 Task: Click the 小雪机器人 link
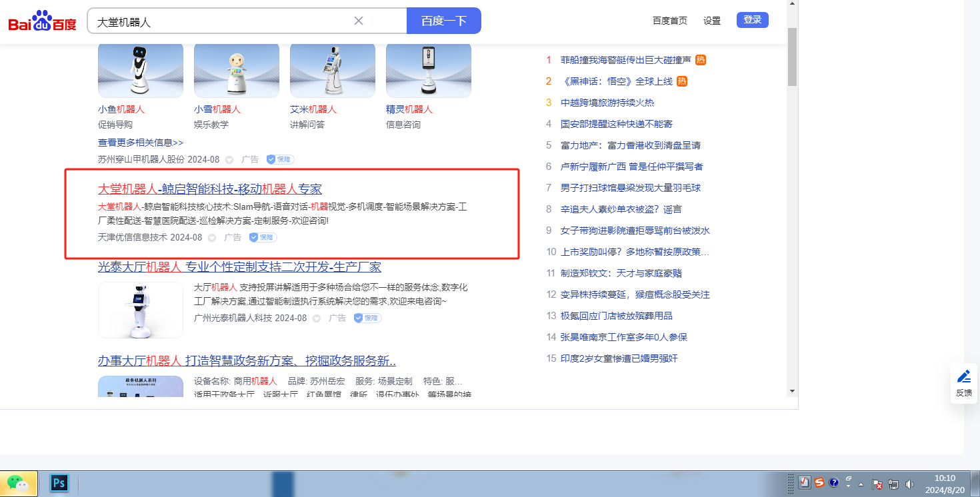217,109
